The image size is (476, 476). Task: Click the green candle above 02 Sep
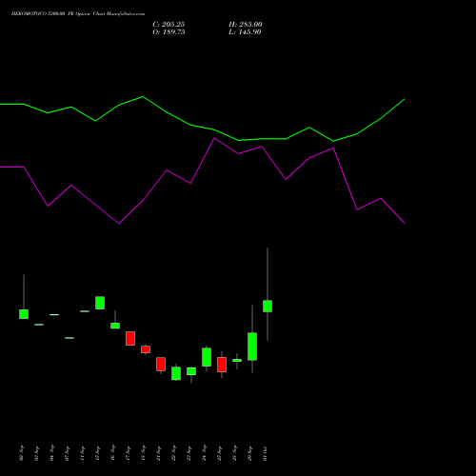pos(24,314)
